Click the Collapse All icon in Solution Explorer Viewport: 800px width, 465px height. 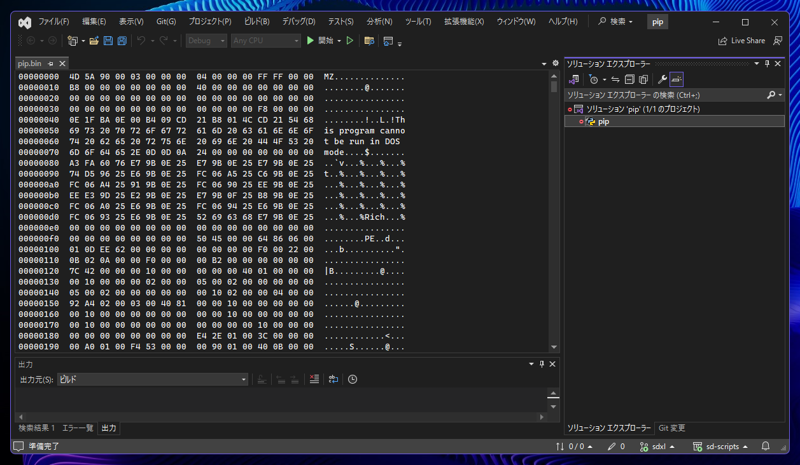tap(630, 79)
